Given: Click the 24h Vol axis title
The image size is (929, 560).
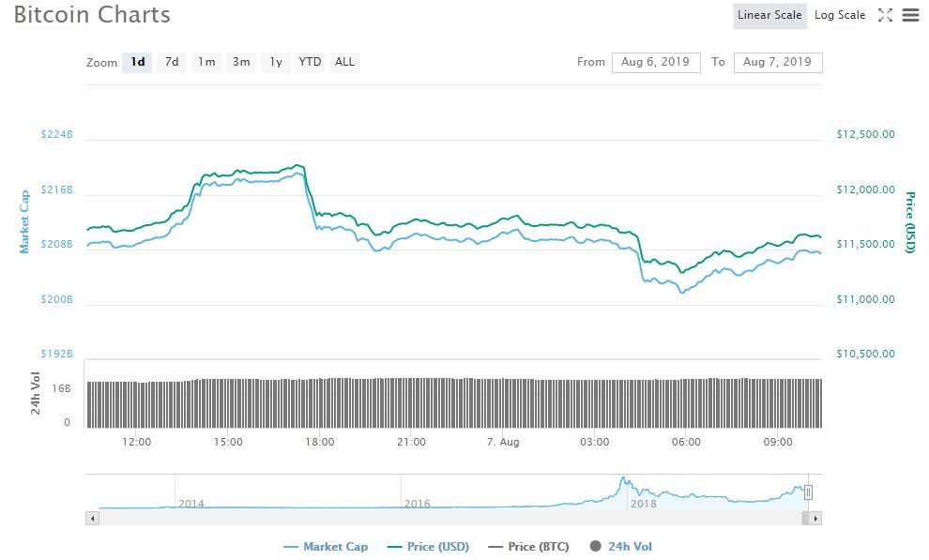Looking at the screenshot, I should [36, 393].
